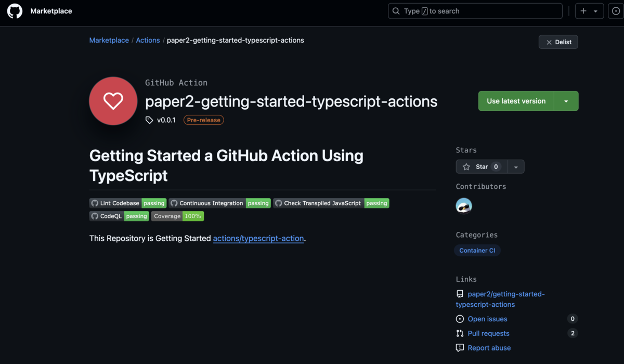Viewport: 624px width, 364px height.
Task: Click the Delist button
Action: pos(558,42)
